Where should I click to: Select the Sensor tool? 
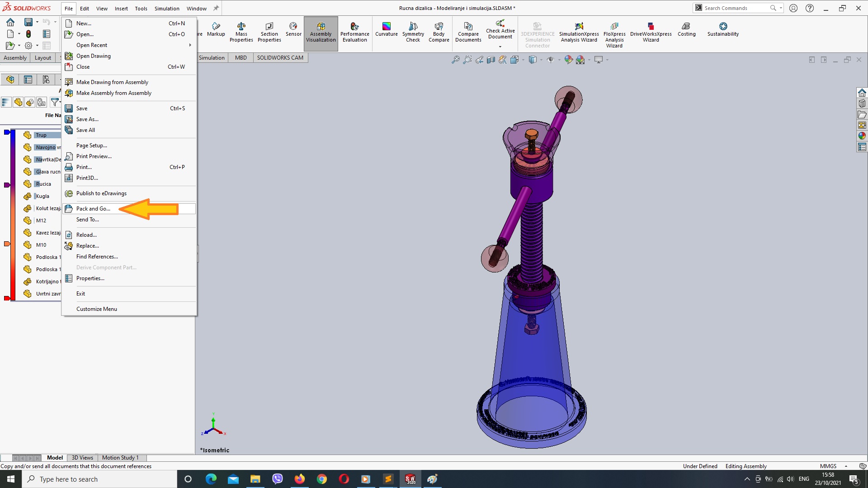coord(293,29)
